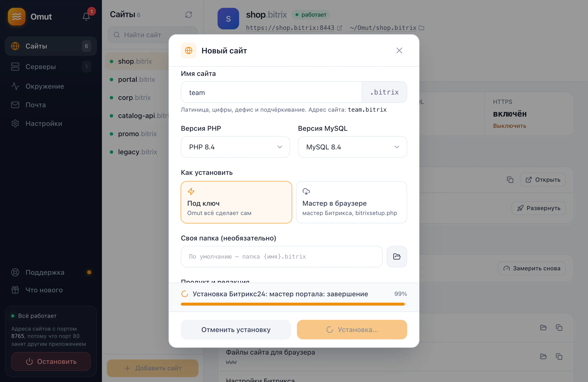Select corp.bitrix in sites list
Image resolution: width=588 pixels, height=382 pixels.
pos(137,97)
